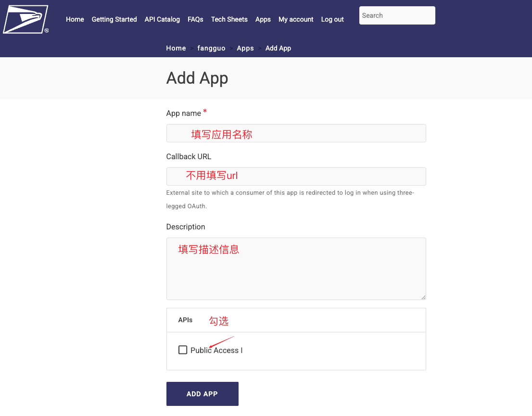Select Apps in top navigation
Screen dimensions: 532x416
coord(263,19)
